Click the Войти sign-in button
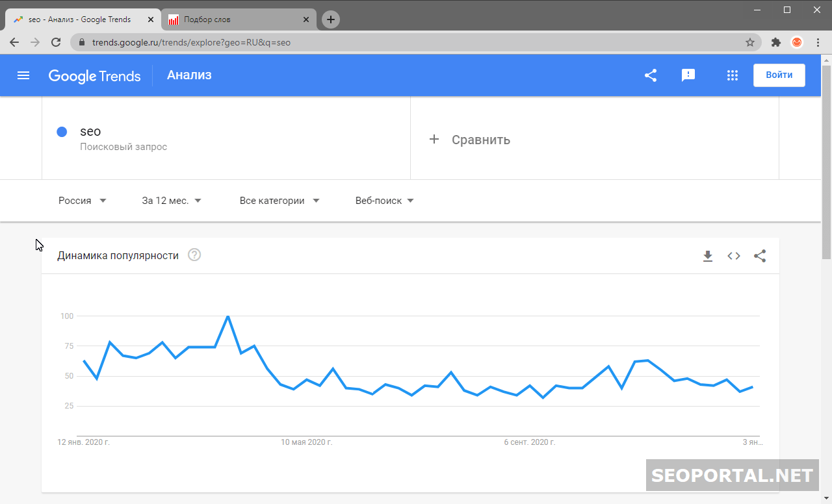 (779, 75)
